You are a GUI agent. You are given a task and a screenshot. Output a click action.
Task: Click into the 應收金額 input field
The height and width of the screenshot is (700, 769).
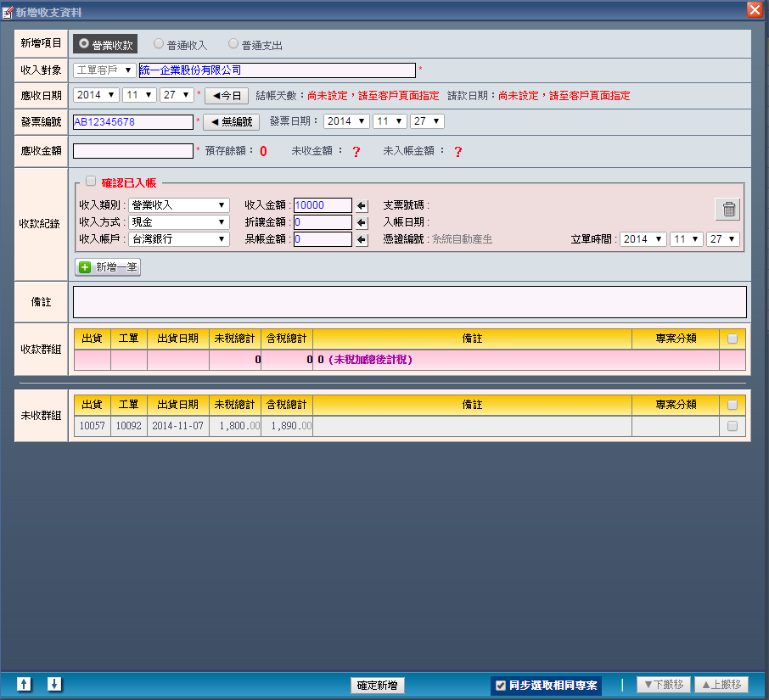click(x=133, y=151)
